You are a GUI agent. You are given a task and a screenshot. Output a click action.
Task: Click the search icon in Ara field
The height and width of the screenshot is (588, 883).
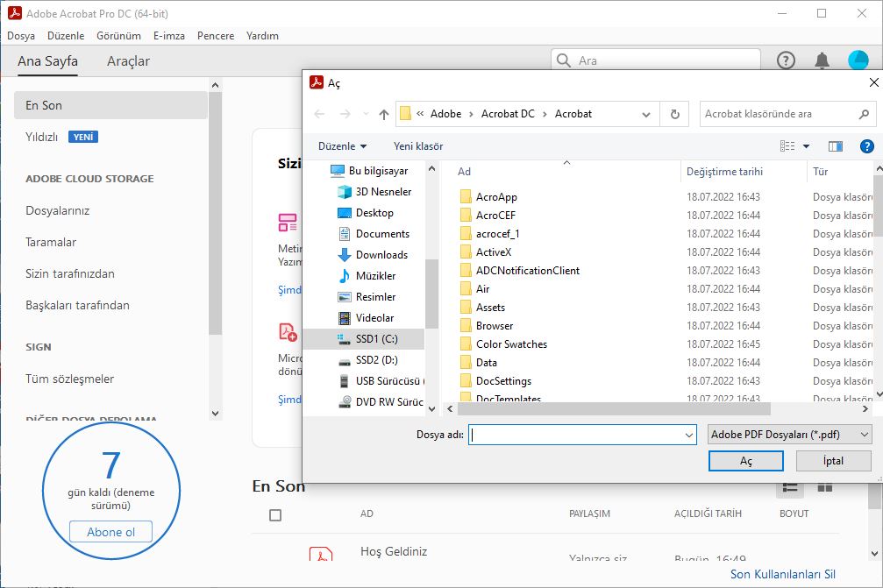tap(564, 60)
